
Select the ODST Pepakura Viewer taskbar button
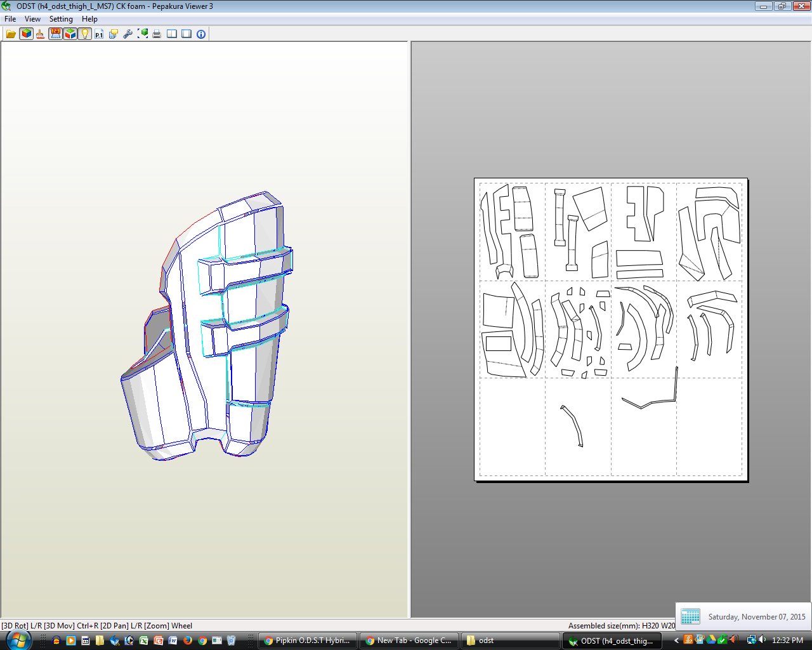pos(612,640)
